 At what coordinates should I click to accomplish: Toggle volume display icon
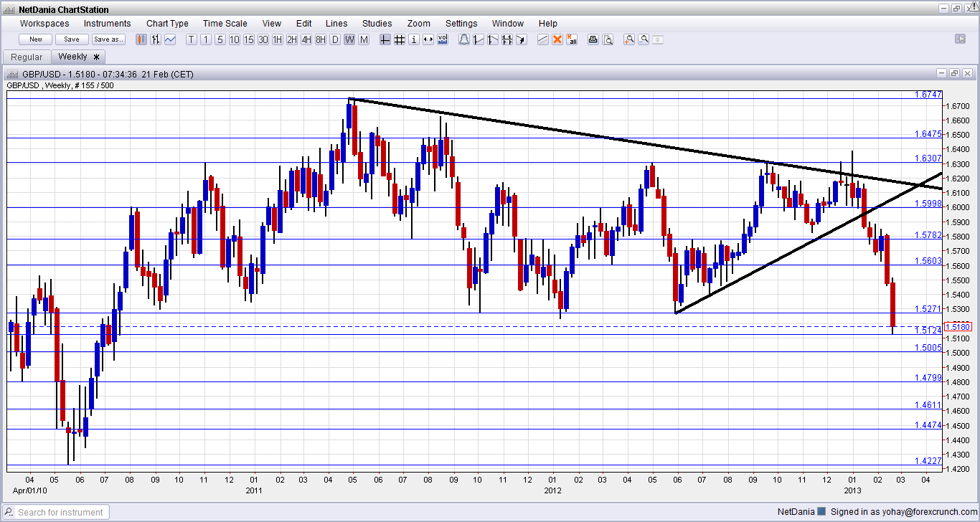click(x=443, y=39)
